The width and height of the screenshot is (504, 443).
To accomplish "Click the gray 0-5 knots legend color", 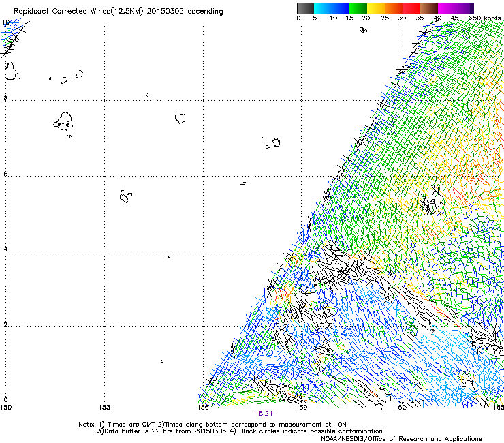I will tap(305, 8).
